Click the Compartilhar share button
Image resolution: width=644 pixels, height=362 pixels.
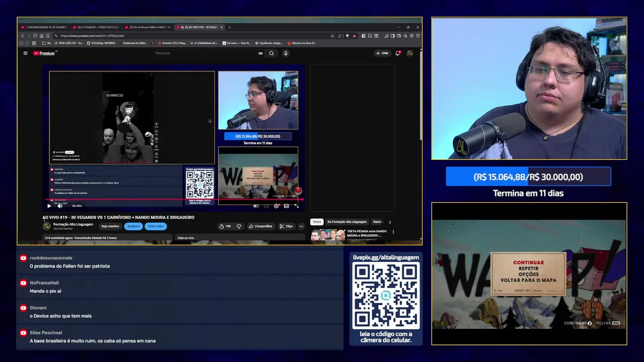click(261, 226)
